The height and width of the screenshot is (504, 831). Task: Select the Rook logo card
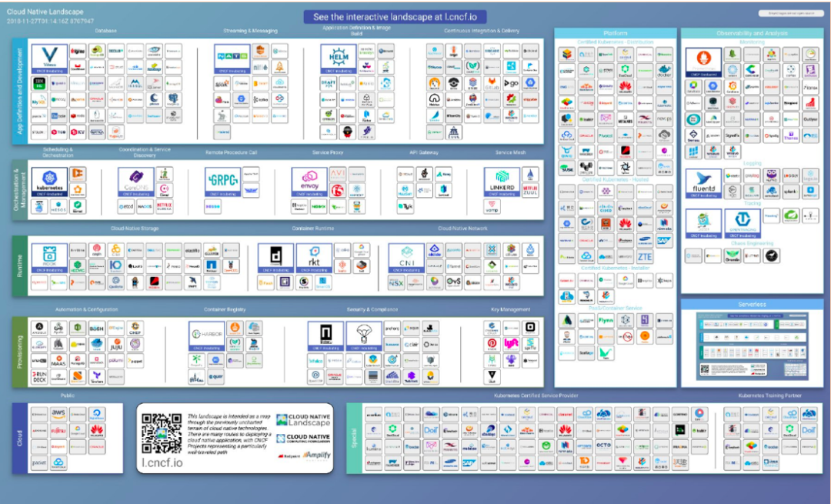pos(49,259)
